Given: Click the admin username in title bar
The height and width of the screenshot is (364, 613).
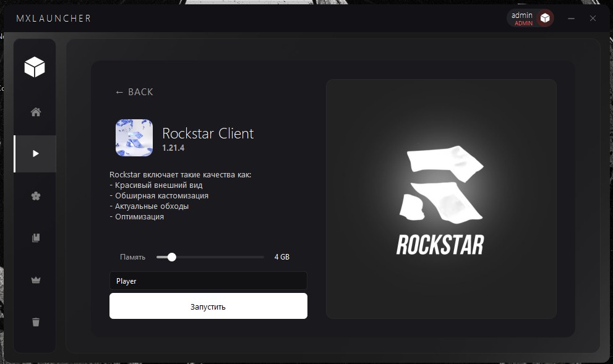Looking at the screenshot, I should [522, 15].
